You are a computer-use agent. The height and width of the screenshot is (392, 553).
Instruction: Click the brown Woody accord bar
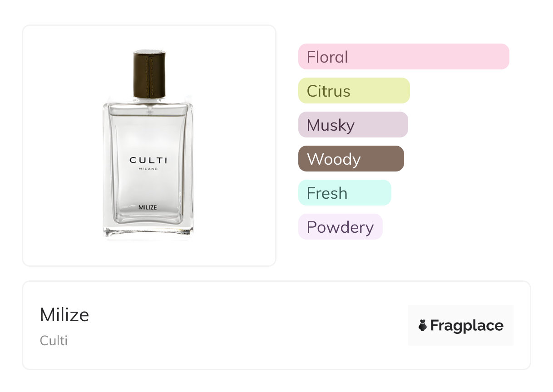(x=351, y=159)
